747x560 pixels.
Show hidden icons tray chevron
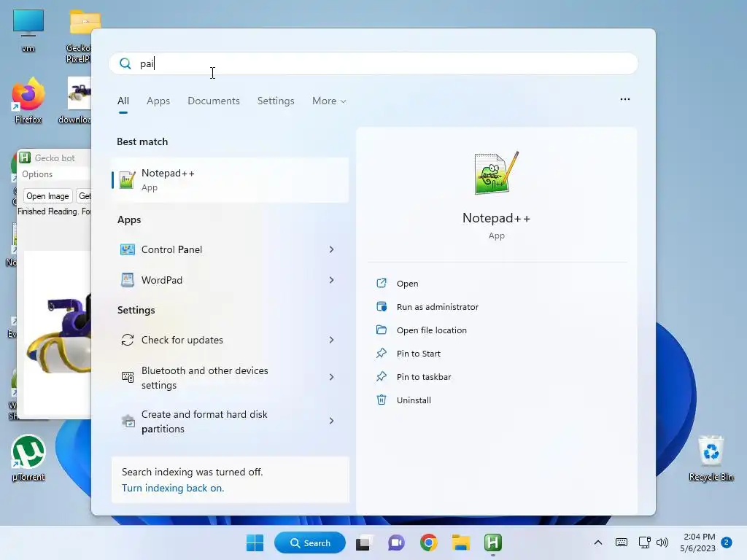pyautogui.click(x=598, y=542)
